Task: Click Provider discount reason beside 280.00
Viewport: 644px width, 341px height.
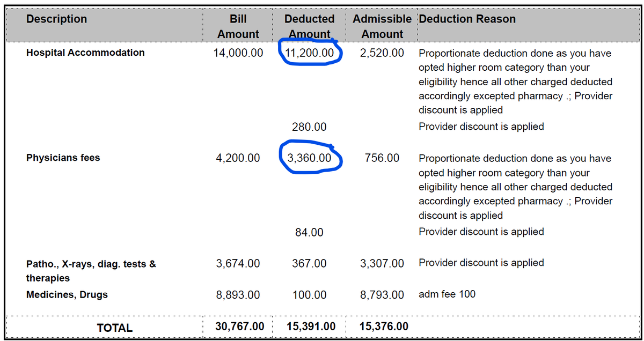Action: pos(481,127)
